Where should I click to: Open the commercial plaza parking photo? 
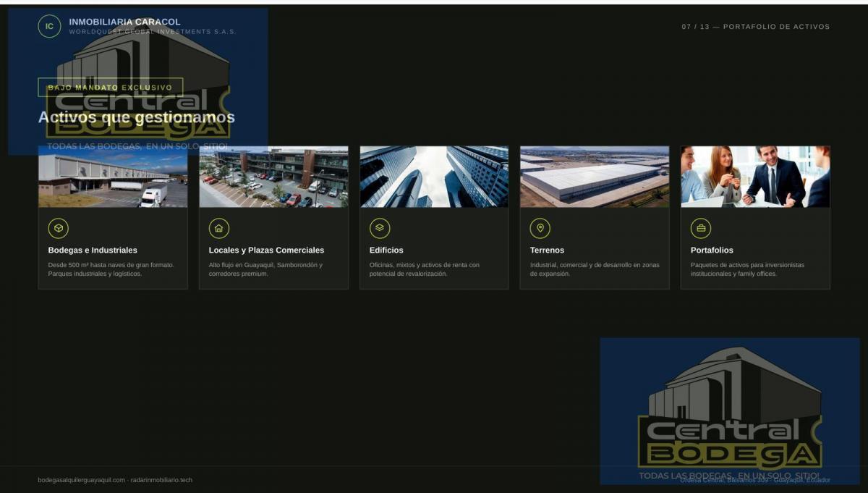click(x=273, y=177)
